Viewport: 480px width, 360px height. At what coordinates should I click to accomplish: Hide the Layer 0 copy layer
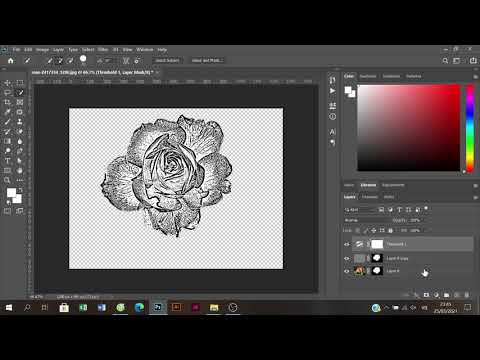coord(347,258)
